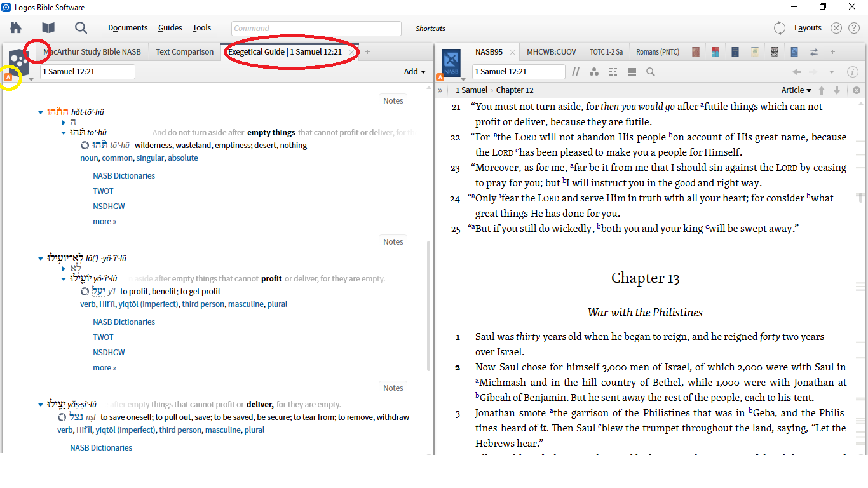Open the black patterned book cover tab
This screenshot has width=868, height=488.
coord(775,52)
